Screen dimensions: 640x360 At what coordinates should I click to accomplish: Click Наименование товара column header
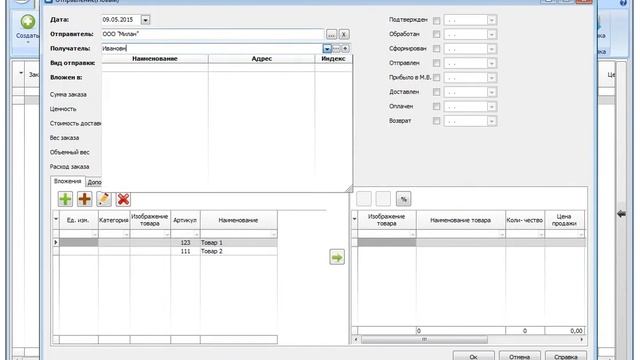point(460,220)
